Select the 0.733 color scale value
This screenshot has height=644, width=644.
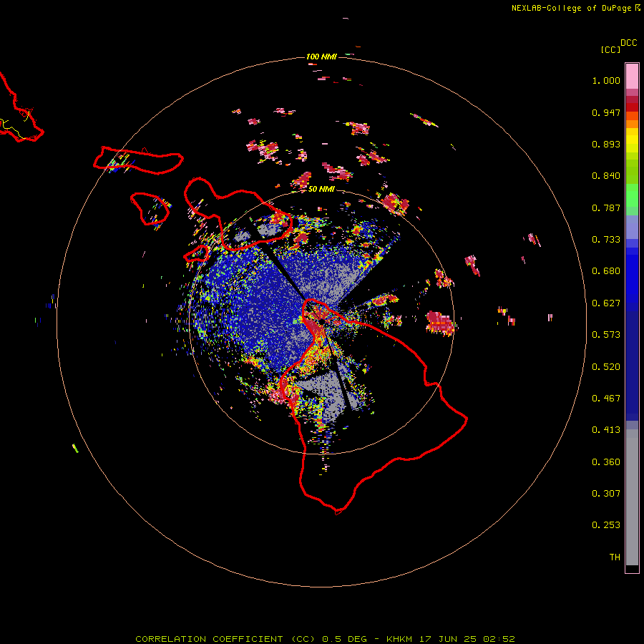606,240
